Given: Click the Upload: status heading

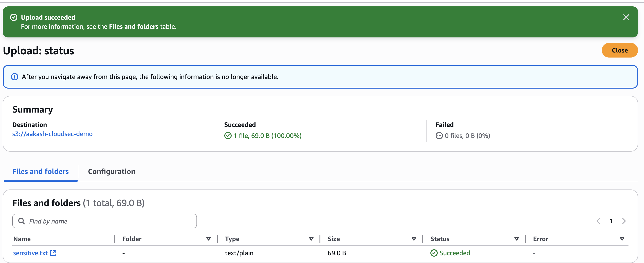Looking at the screenshot, I should [x=39, y=50].
